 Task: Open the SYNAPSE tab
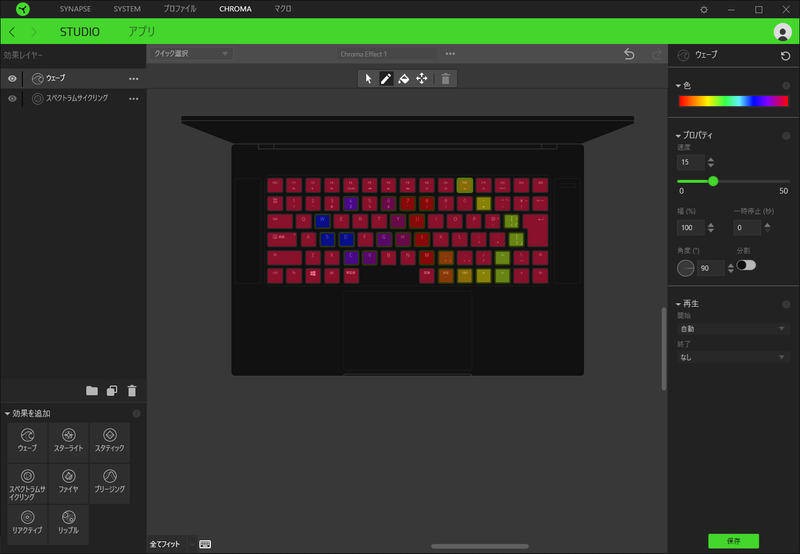[75, 9]
